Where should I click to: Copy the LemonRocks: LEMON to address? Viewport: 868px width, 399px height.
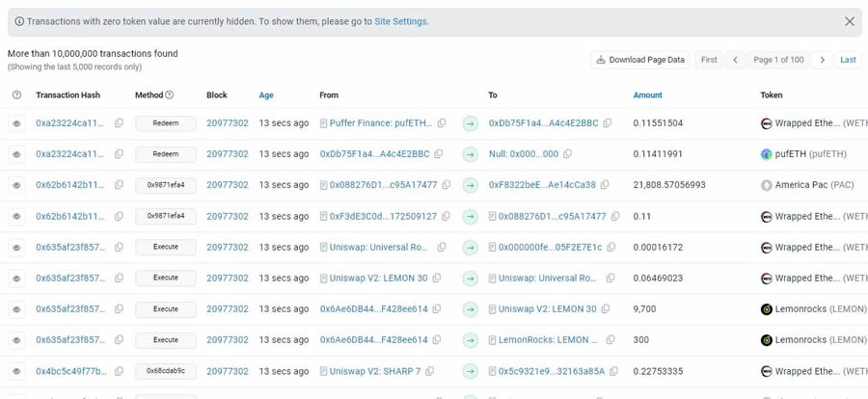[611, 340]
